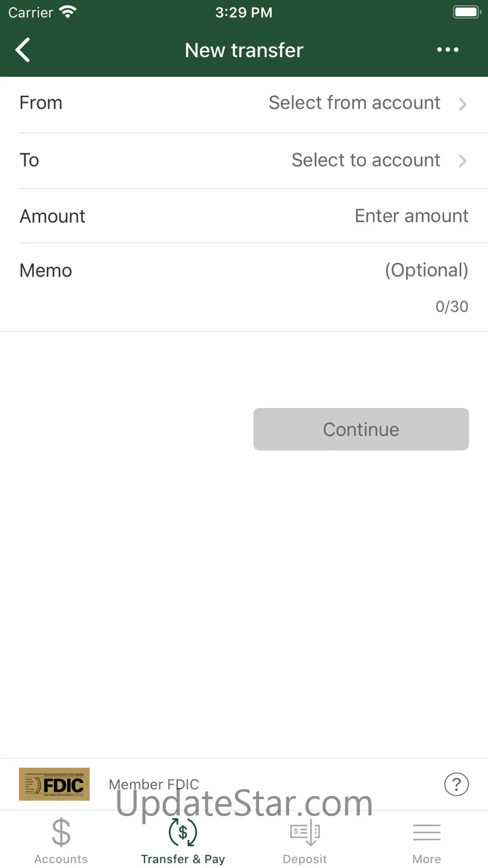Viewport: 488px width, 868px height.
Task: Open the three-dot options menu
Action: click(x=447, y=50)
